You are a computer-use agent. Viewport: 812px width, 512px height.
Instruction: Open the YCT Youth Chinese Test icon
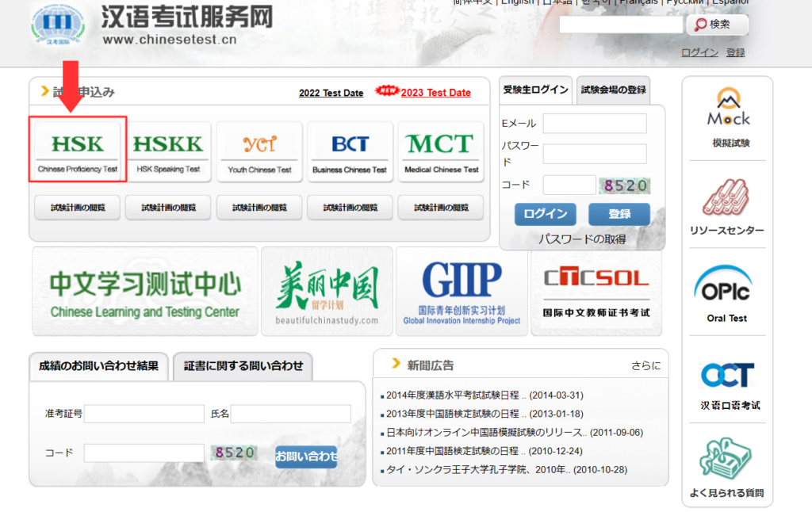pyautogui.click(x=259, y=151)
